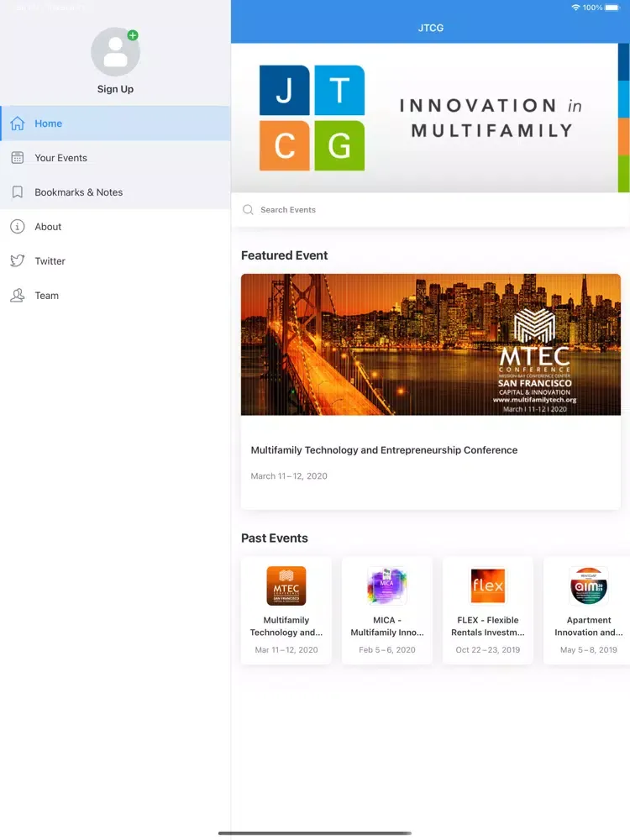Click the battery status icon
The image size is (630, 840).
[613, 8]
